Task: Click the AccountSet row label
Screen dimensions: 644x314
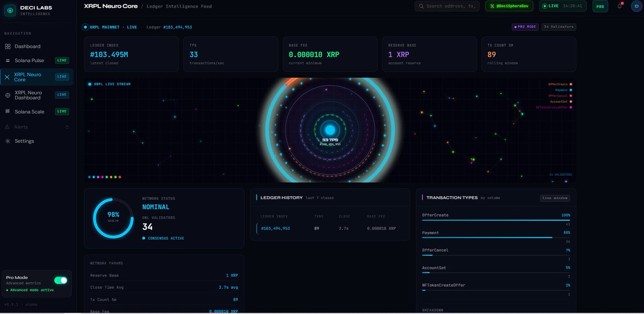Action: click(435, 267)
